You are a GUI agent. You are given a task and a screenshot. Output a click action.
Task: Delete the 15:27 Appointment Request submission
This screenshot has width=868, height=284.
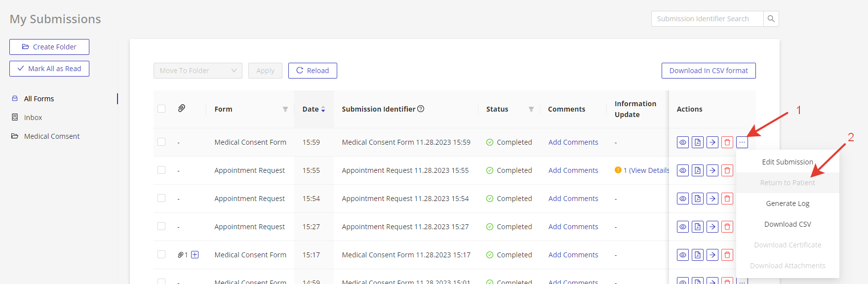[x=727, y=227]
